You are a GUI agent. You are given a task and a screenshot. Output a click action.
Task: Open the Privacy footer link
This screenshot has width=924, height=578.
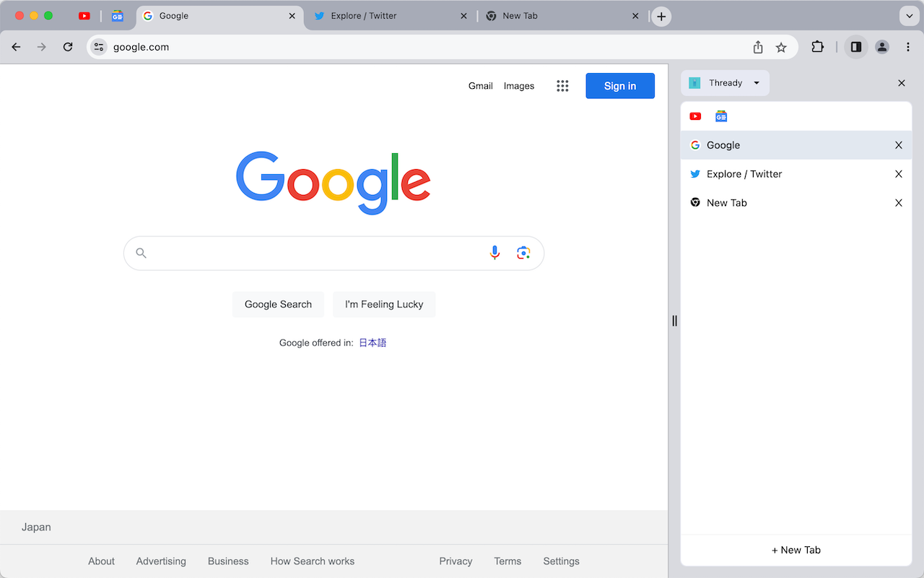(x=456, y=561)
